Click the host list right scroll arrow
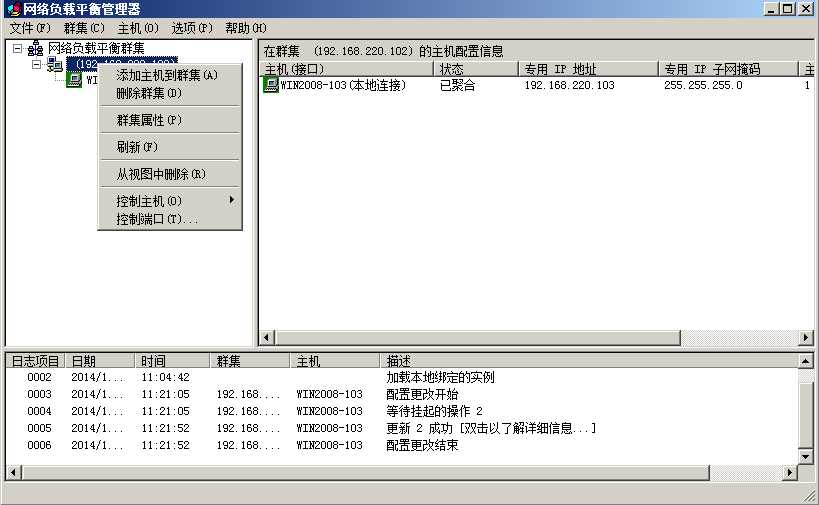 pyautogui.click(x=806, y=338)
